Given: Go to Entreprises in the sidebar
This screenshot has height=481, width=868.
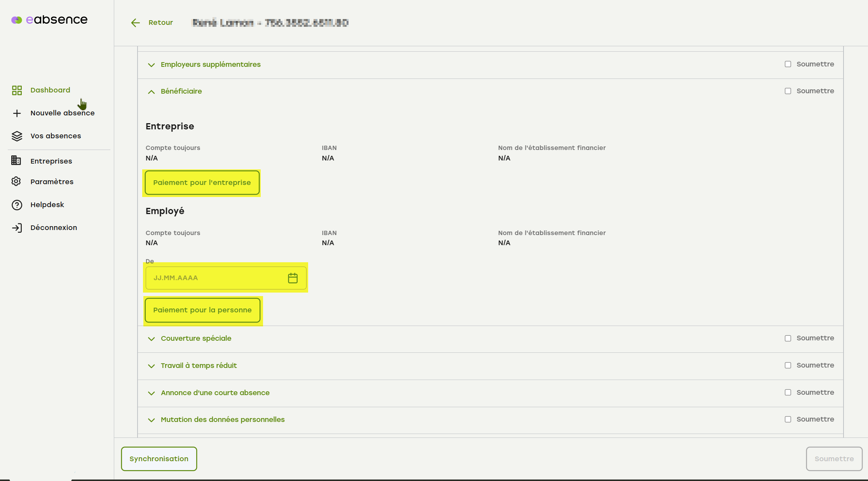Looking at the screenshot, I should point(51,161).
